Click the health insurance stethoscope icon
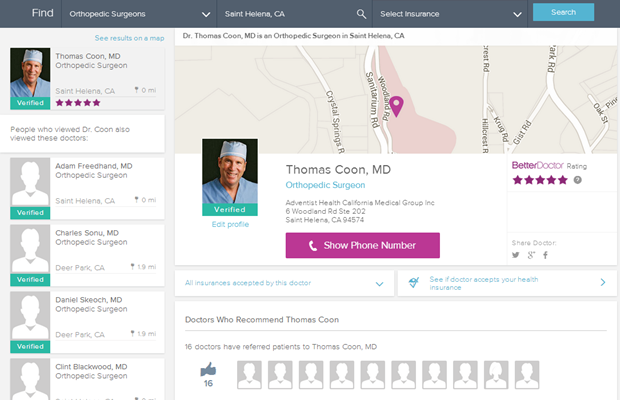This screenshot has height=400, width=620. tap(413, 283)
